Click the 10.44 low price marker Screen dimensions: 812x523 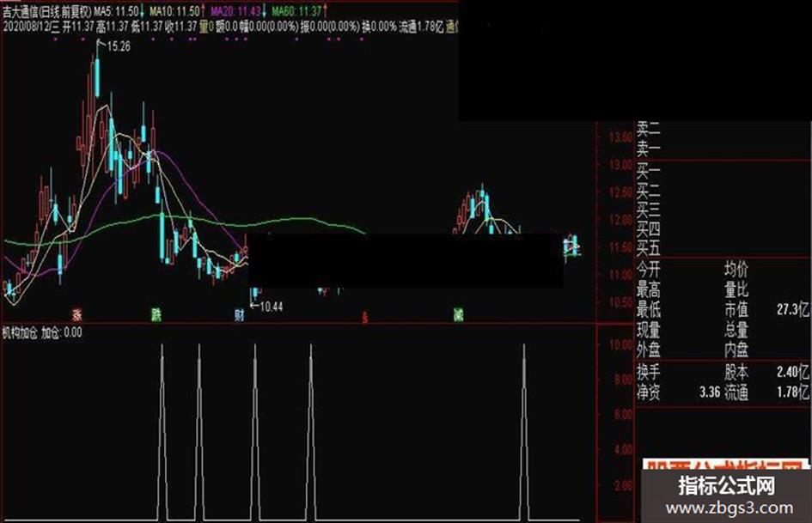[x=272, y=307]
